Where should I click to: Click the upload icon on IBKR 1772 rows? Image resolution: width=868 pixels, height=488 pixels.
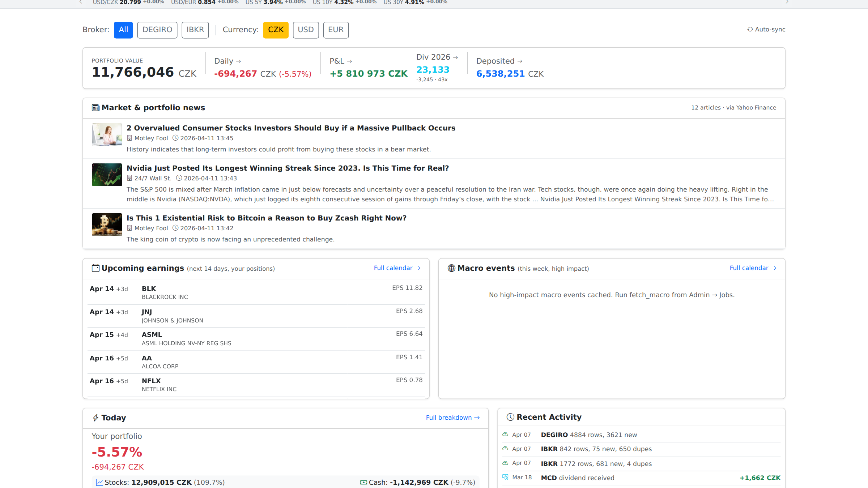coord(505,463)
